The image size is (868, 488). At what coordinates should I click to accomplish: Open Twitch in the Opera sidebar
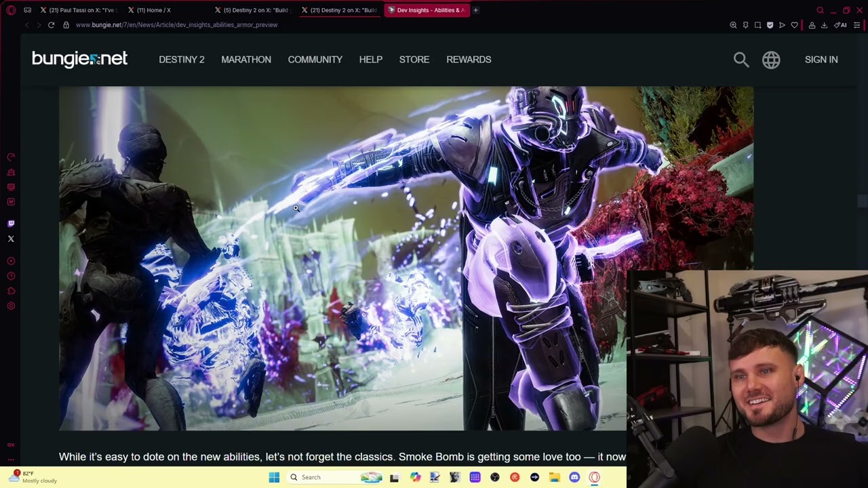click(11, 223)
